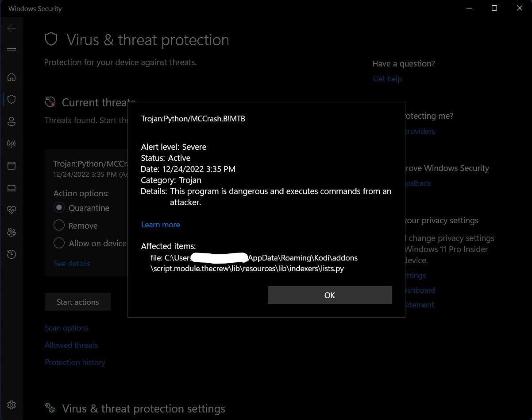This screenshot has width=532, height=420.
Task: Open Protection history clock icon
Action: pyautogui.click(x=12, y=254)
